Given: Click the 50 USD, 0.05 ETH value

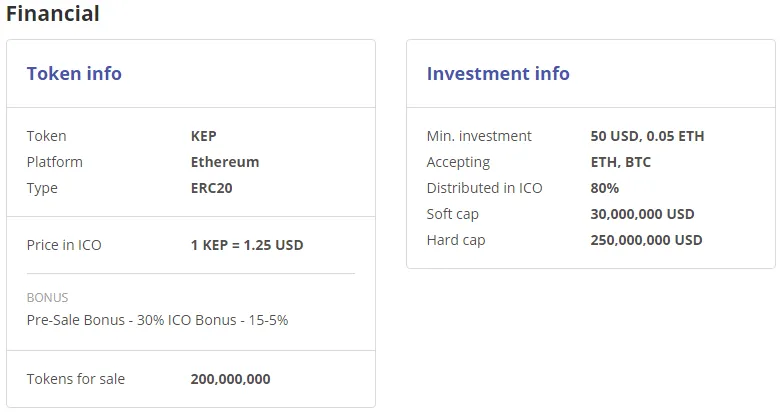Looking at the screenshot, I should tap(647, 136).
